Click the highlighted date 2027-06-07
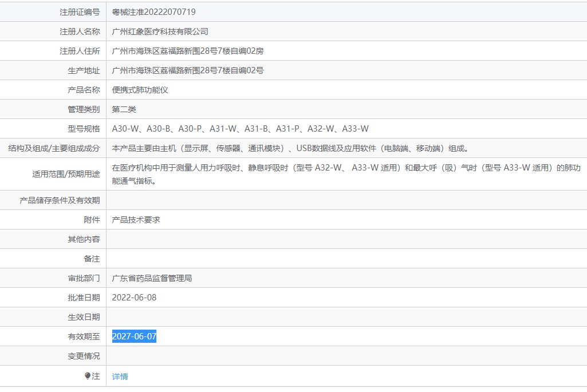587x392 pixels. tap(134, 336)
